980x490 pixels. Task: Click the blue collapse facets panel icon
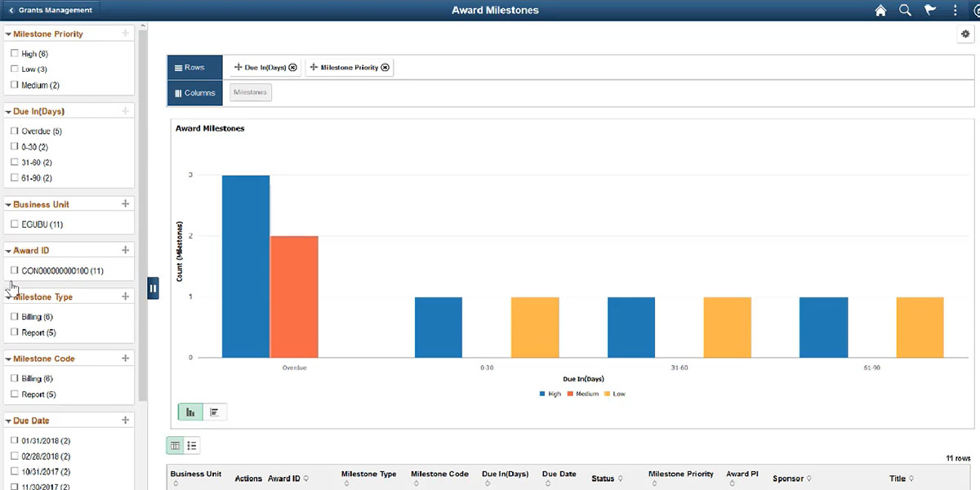point(153,287)
